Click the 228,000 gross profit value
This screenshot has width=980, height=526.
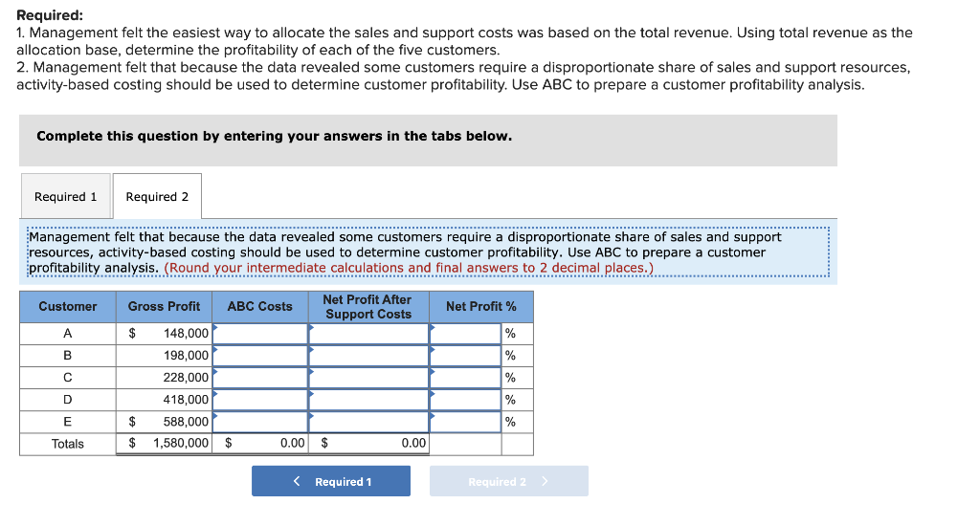pos(186,378)
